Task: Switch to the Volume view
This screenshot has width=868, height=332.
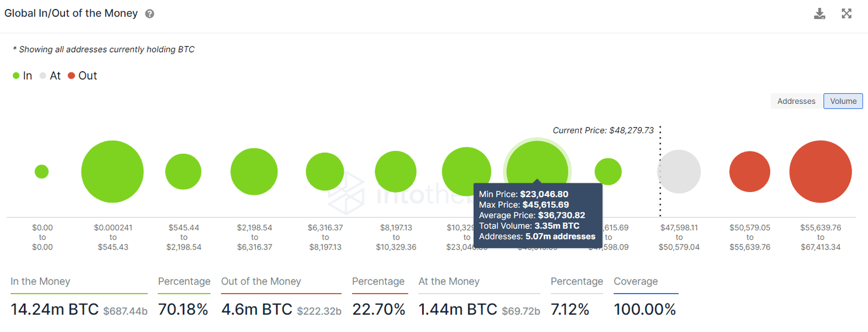Action: click(843, 101)
